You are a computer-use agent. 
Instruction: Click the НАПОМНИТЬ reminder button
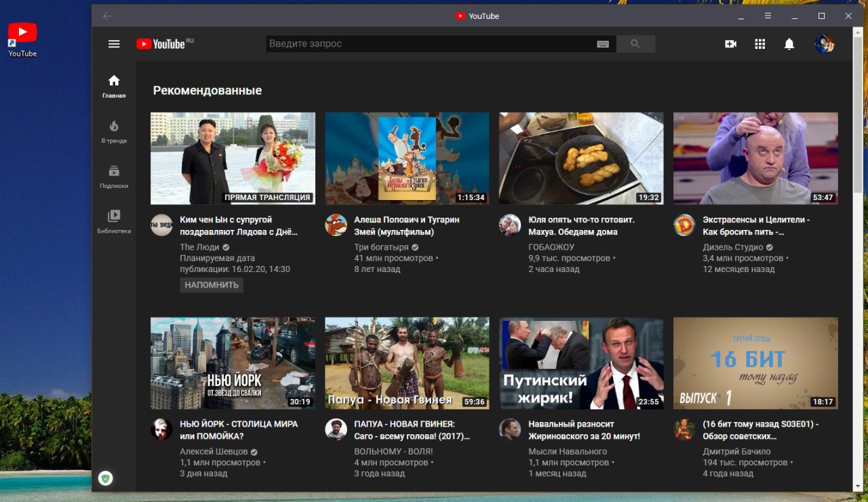point(212,285)
